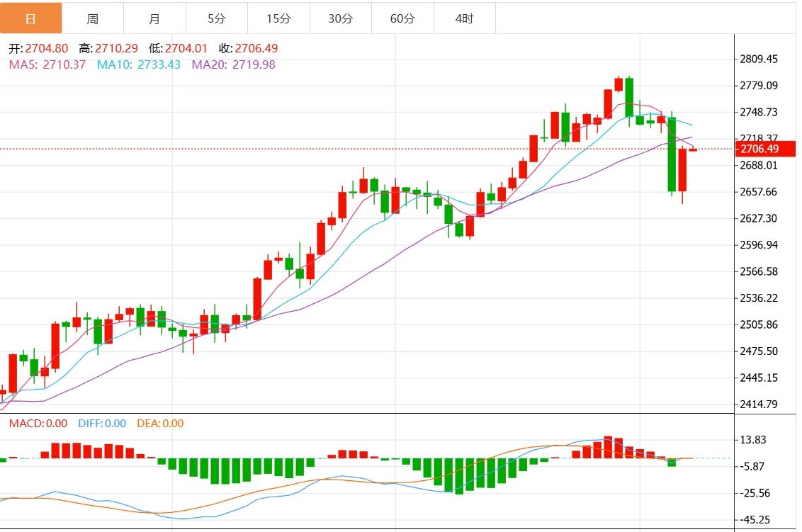Select the DEA value label

[160, 424]
